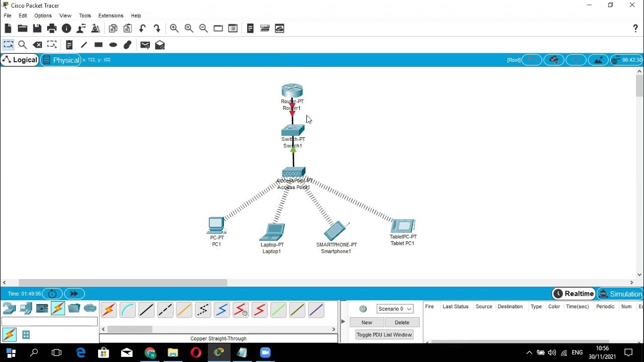Select Switch1 device on canvas
The image size is (644, 362).
tap(293, 130)
